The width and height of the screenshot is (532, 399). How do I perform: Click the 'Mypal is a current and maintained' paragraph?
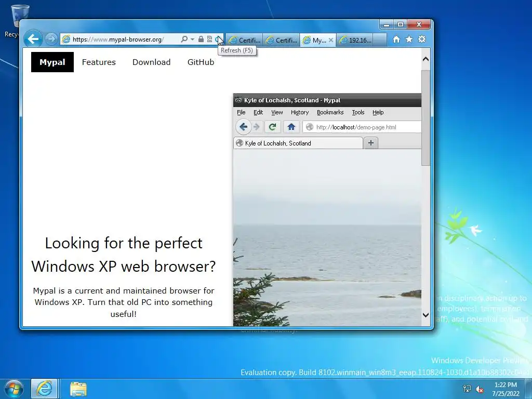pos(124,302)
